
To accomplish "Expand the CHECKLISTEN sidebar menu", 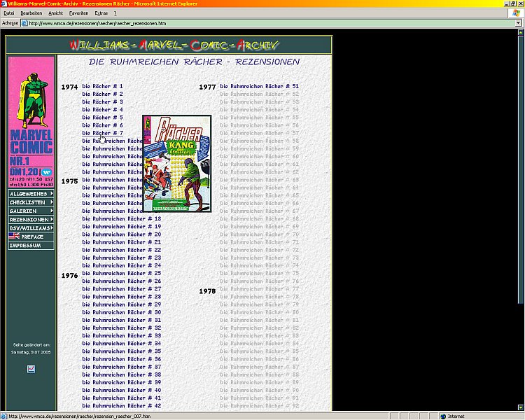I will (31, 202).
